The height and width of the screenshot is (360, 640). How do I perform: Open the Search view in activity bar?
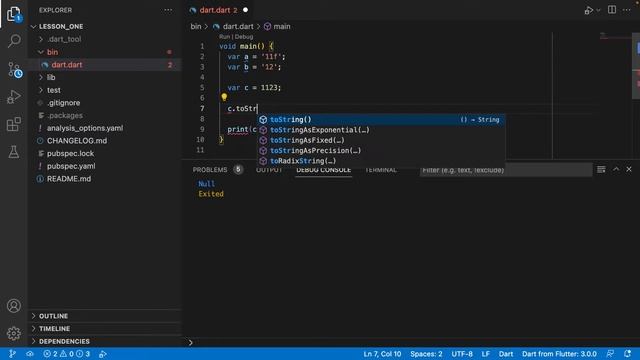pyautogui.click(x=14, y=41)
